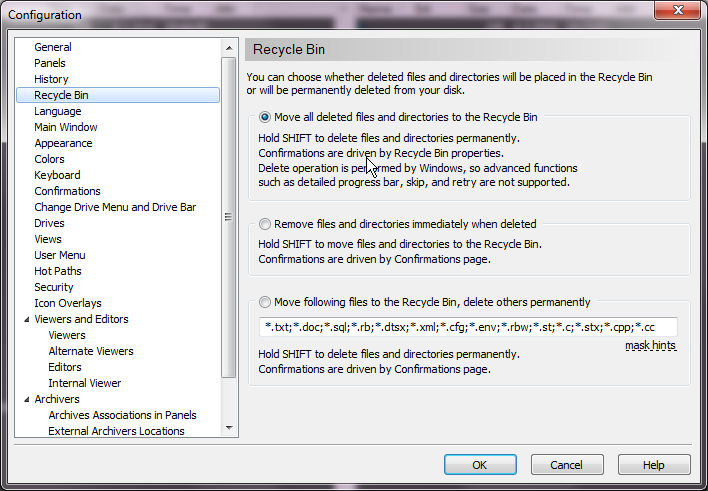Open Help for this dialog
Screen dimensions: 708x491
tap(653, 465)
